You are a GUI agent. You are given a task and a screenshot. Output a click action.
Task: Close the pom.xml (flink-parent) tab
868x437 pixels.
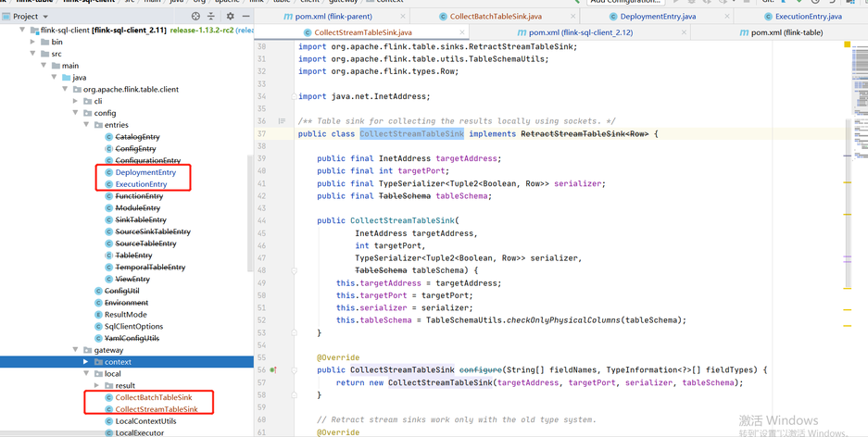tap(403, 17)
